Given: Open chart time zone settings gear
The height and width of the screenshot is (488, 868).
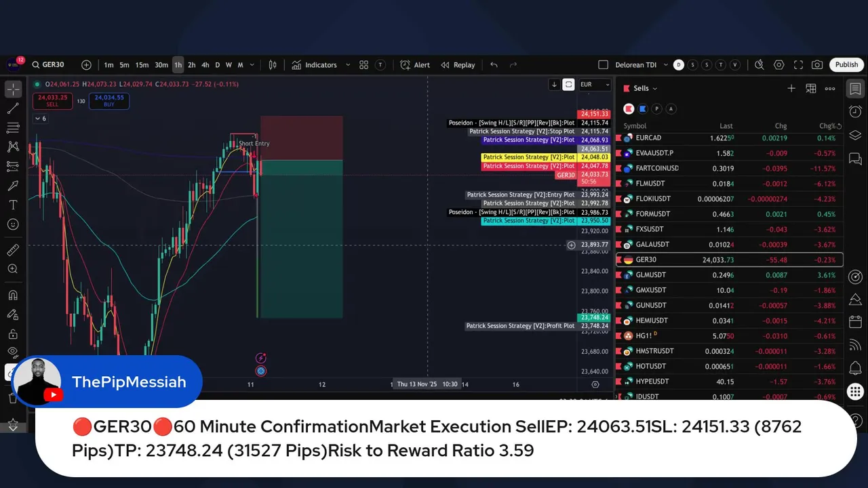Looking at the screenshot, I should pyautogui.click(x=595, y=384).
